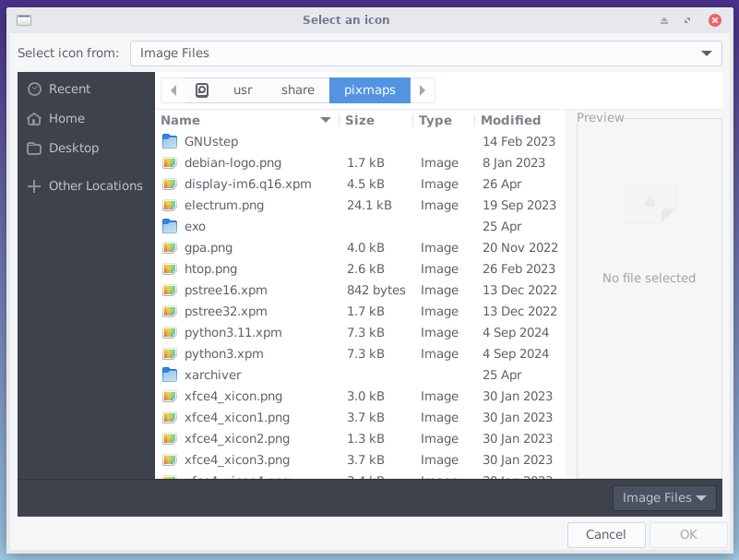The height and width of the screenshot is (560, 739).
Task: Click the GNUstep folder icon
Action: pos(169,141)
